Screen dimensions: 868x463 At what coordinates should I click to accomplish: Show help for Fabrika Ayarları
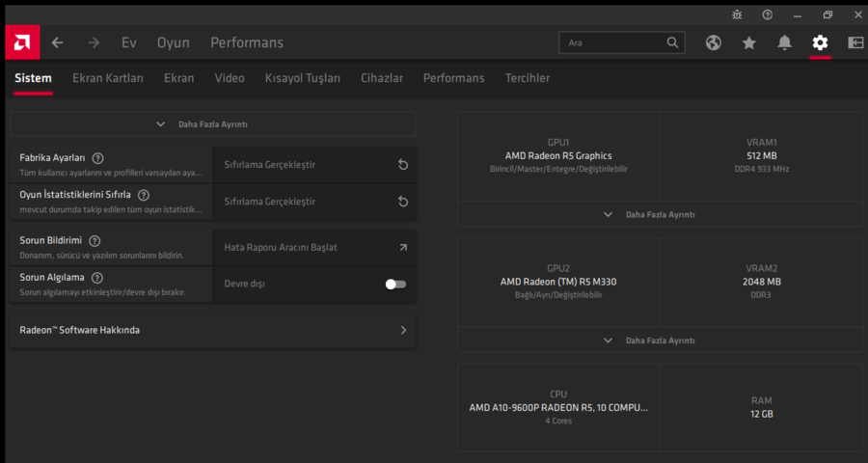click(98, 158)
